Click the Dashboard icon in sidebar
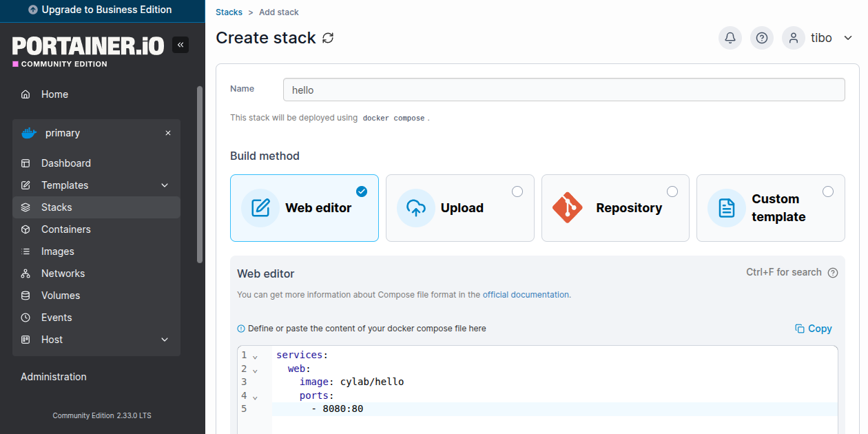 click(x=25, y=163)
